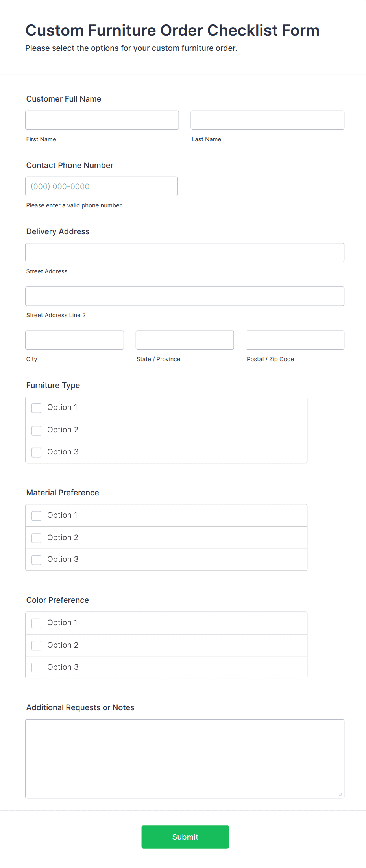The width and height of the screenshot is (366, 868).
Task: Toggle Option 3 under Material Preference
Action: (x=37, y=560)
